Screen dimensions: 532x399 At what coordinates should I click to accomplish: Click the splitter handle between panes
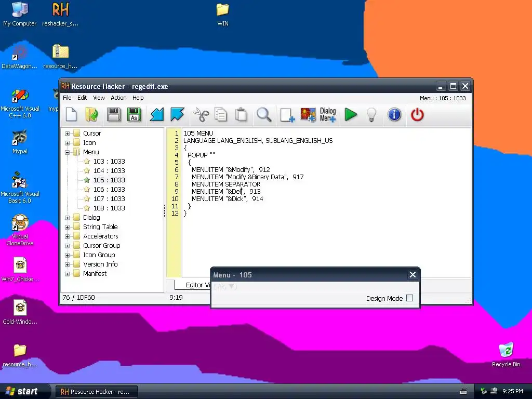[165, 211]
